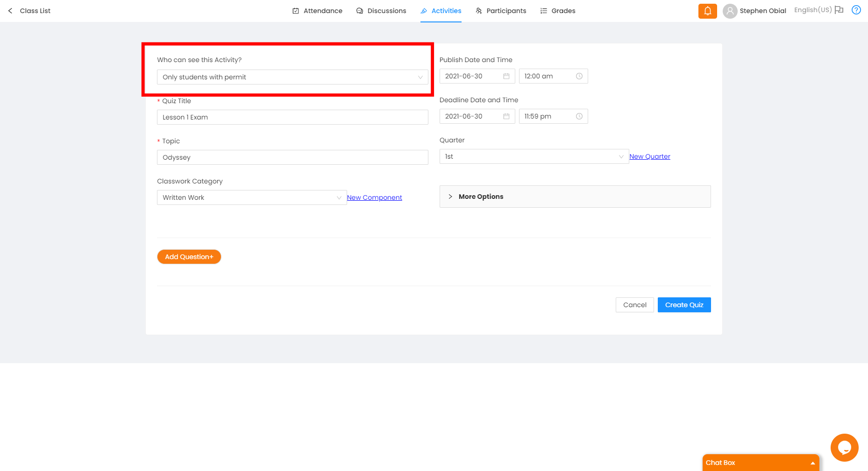Click the clock icon in Publish time field

tap(579, 76)
